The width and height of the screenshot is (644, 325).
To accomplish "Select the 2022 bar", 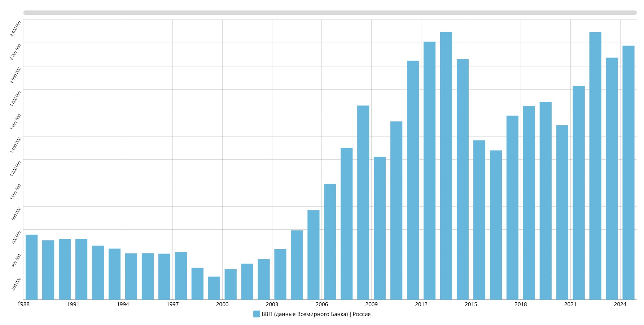I will pyautogui.click(x=595, y=166).
